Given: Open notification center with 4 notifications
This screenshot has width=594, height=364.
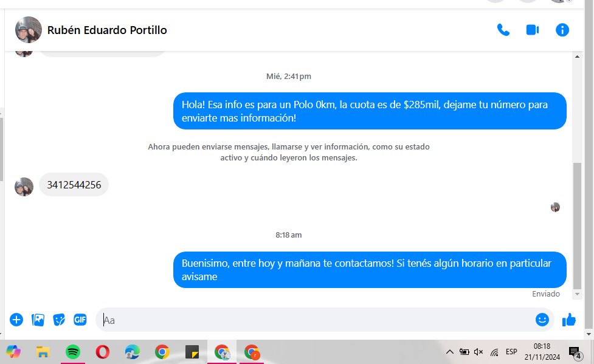Looking at the screenshot, I should [x=575, y=352].
